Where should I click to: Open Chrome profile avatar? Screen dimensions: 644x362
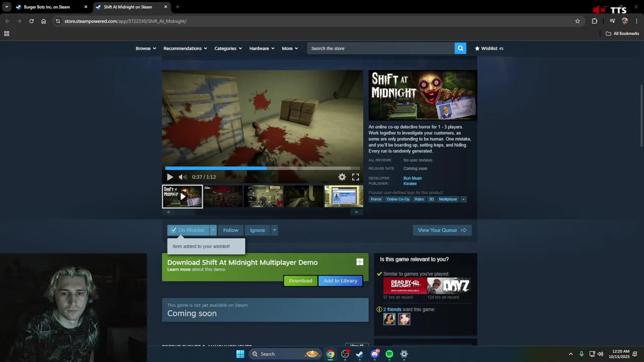[x=625, y=21]
